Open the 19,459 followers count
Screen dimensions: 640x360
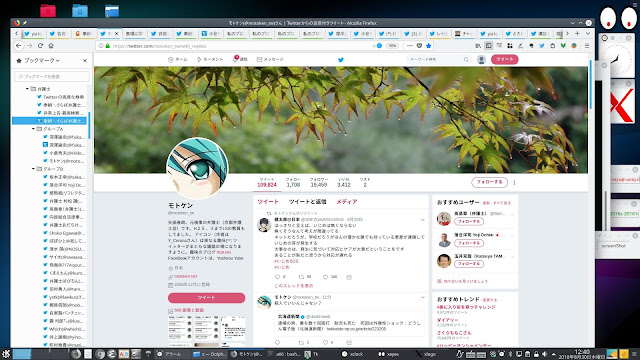319,182
